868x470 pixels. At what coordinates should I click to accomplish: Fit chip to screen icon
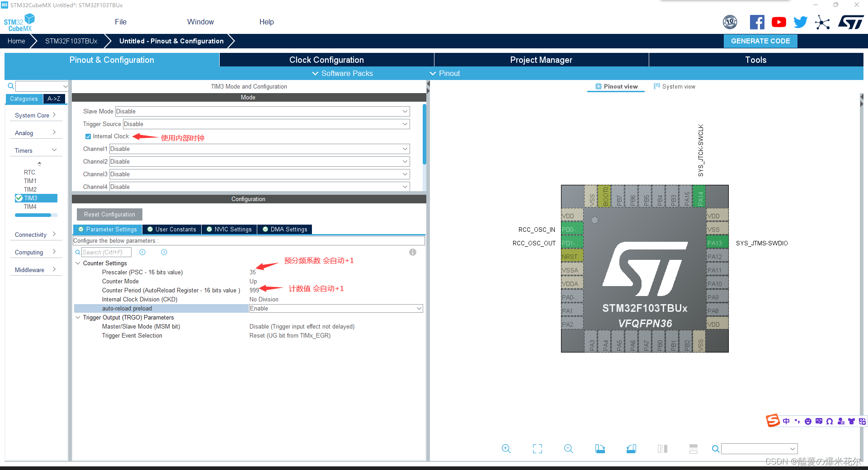(538, 449)
